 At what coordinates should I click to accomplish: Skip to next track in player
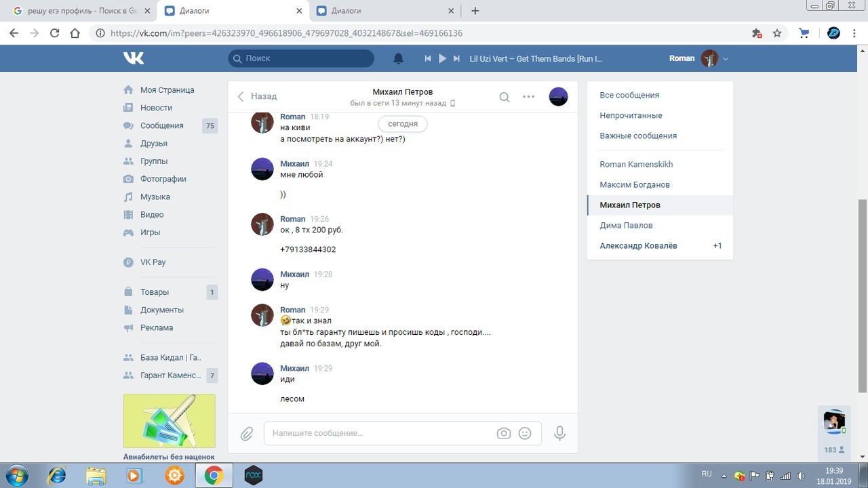click(x=456, y=58)
